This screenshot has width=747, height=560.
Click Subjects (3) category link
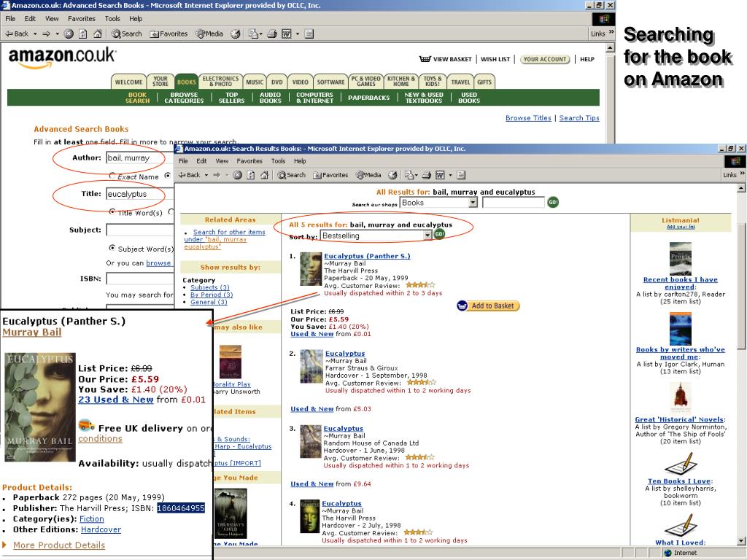click(209, 287)
